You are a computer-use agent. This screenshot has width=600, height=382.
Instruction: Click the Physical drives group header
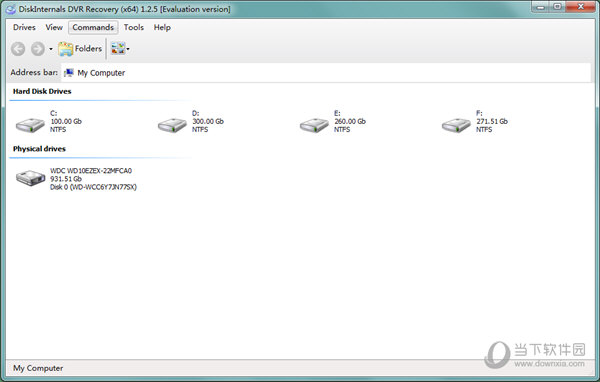tap(39, 149)
